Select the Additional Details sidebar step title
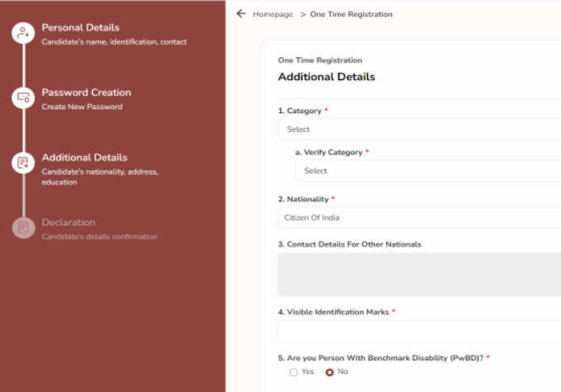Viewport: 561px width, 392px height. (x=84, y=158)
